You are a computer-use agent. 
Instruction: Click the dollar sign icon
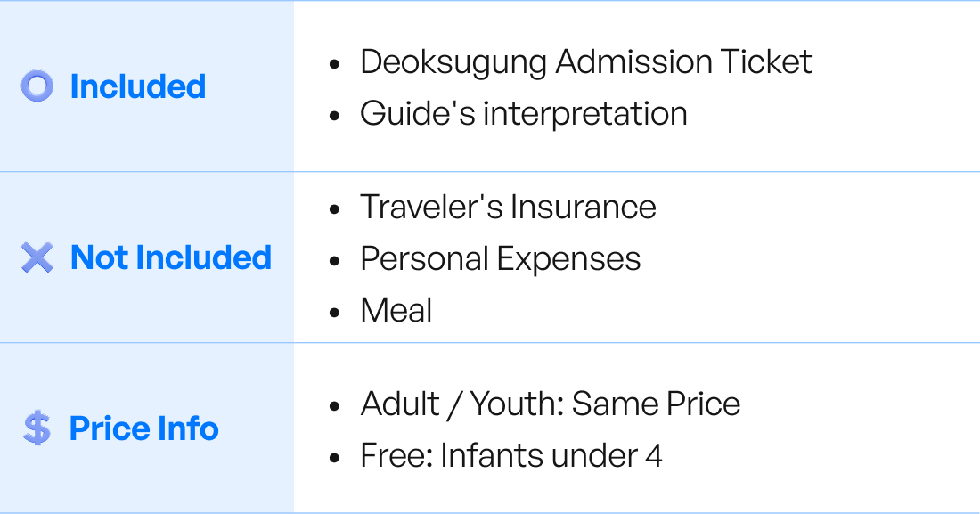click(x=37, y=428)
